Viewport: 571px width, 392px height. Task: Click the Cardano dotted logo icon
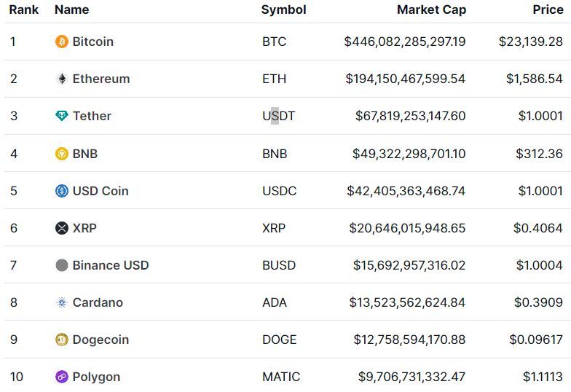pos(61,302)
